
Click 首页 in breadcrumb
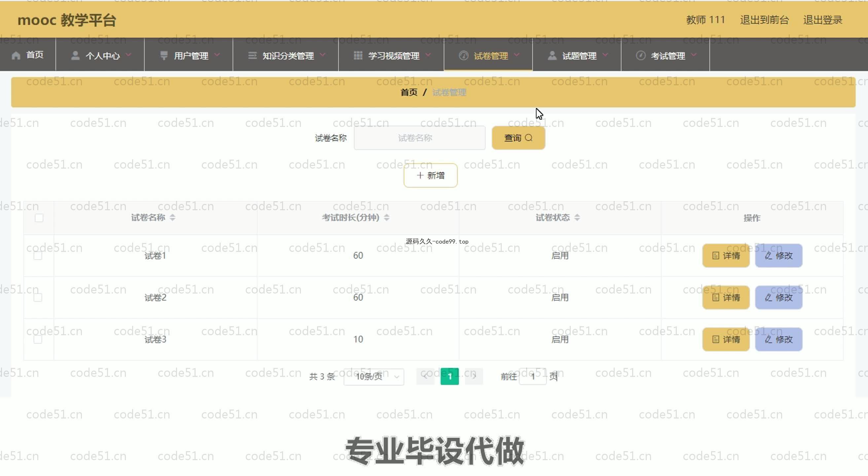(x=409, y=92)
